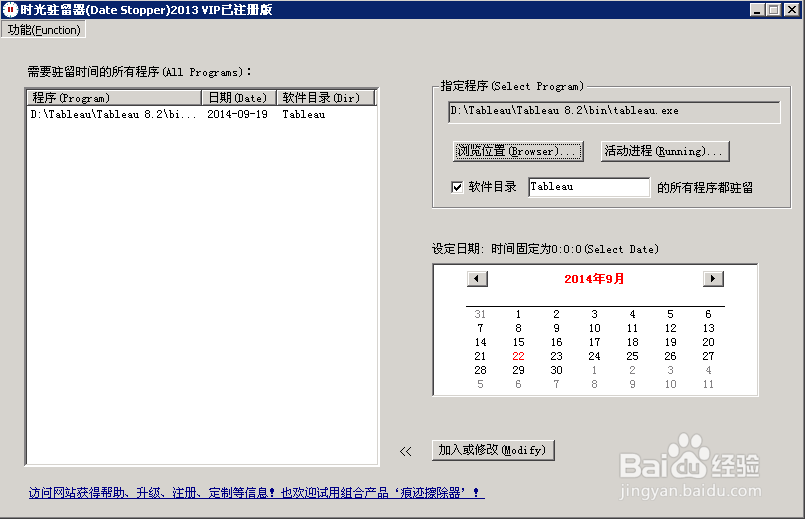Minimize the Date Stopper window

(x=757, y=10)
